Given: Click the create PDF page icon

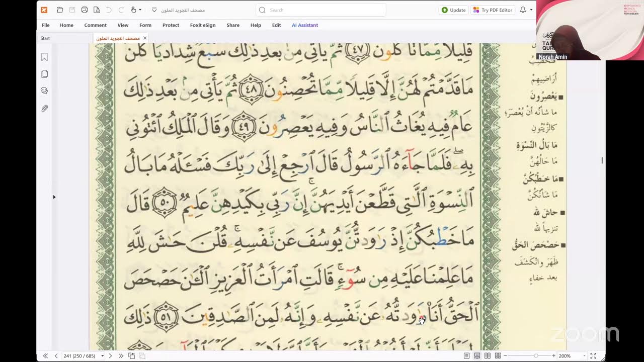Looking at the screenshot, I should coord(96,10).
